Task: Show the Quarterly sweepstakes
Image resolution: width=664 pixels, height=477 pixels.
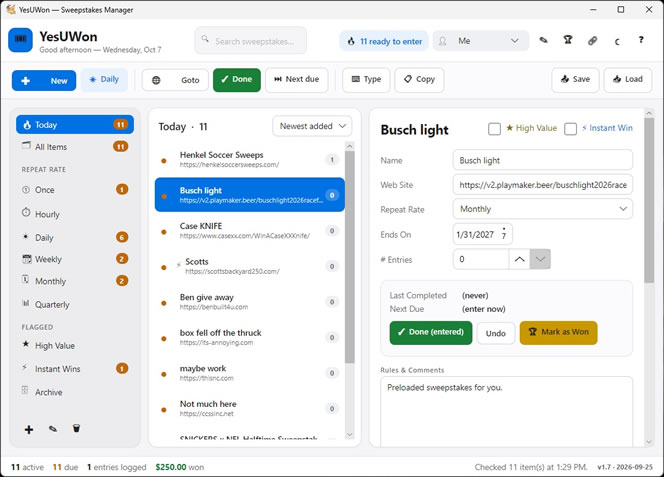Action: (75, 304)
